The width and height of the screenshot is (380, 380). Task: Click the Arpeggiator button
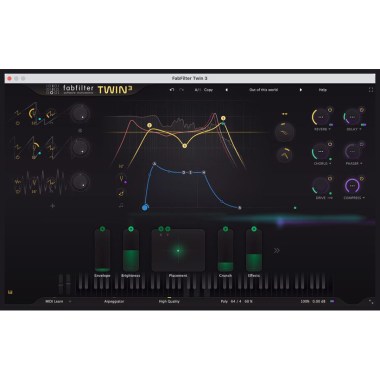114,301
